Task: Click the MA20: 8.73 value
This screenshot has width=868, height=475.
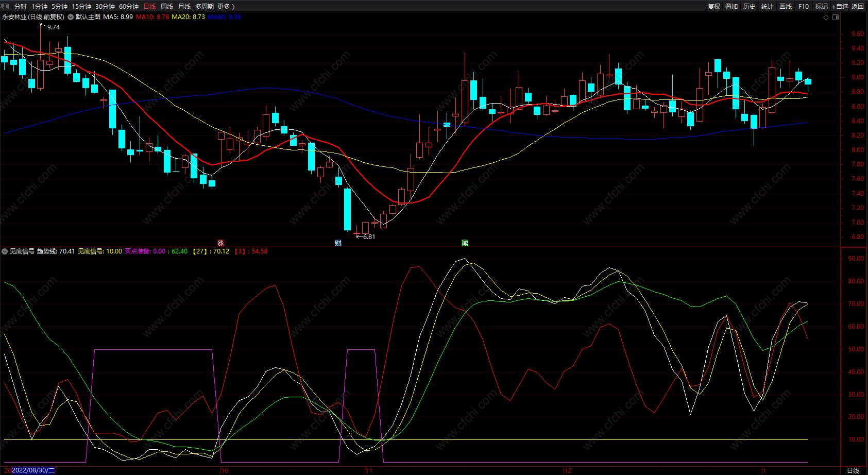Action: coord(188,17)
